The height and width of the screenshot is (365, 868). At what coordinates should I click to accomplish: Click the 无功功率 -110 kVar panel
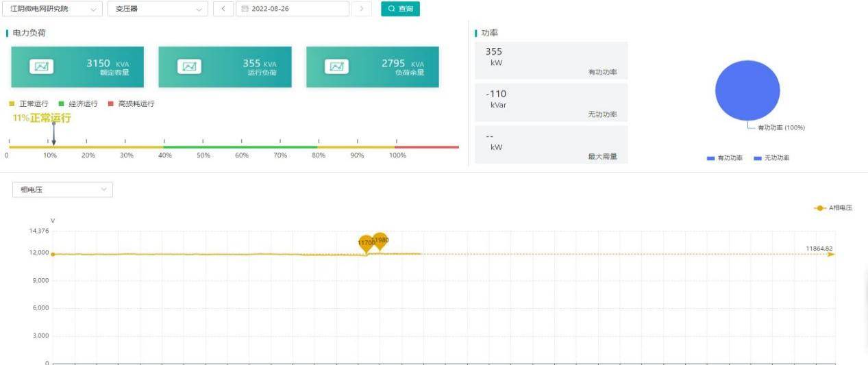coord(551,103)
